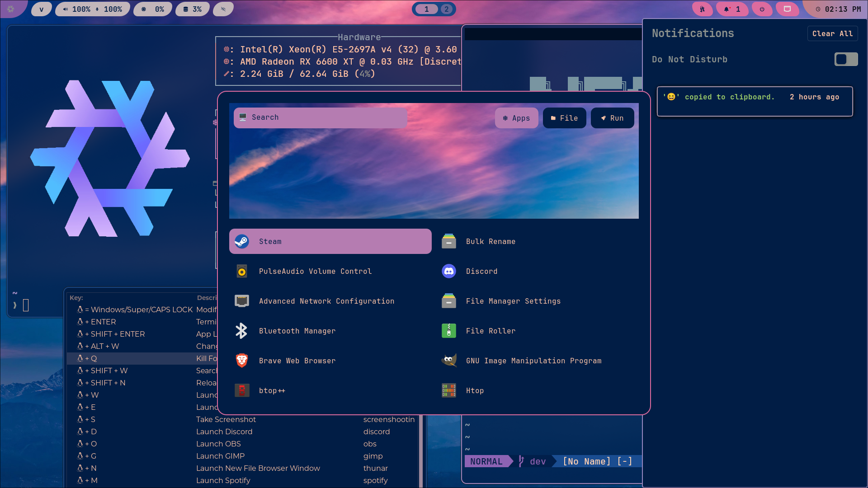Start Htop from the launcher list

[x=475, y=390]
